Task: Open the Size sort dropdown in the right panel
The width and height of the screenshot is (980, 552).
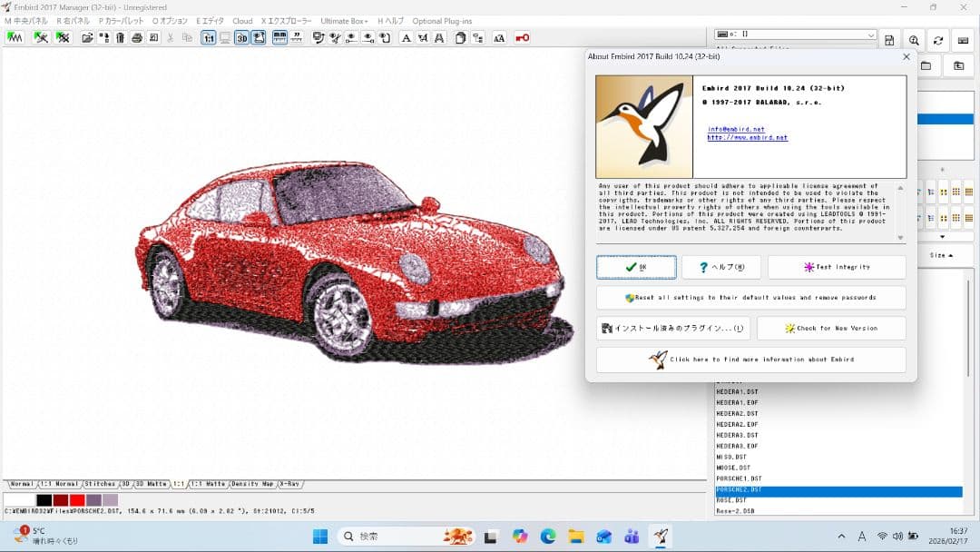Action: tap(941, 255)
